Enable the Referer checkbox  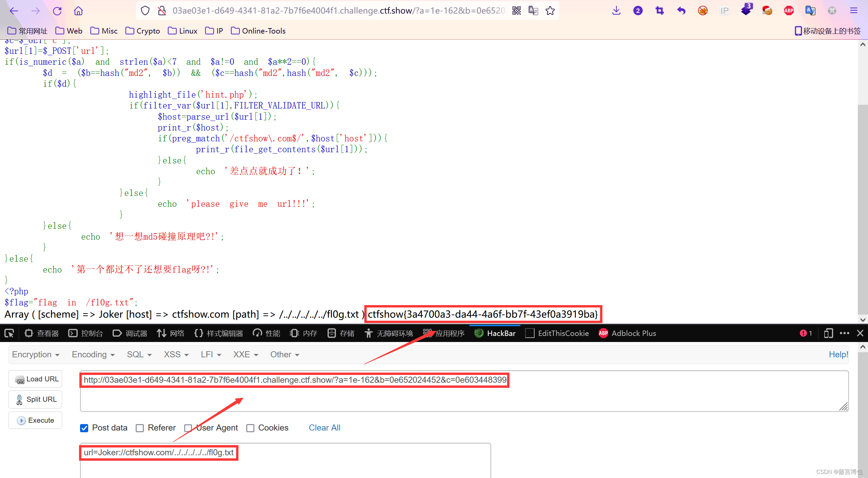[x=140, y=428]
